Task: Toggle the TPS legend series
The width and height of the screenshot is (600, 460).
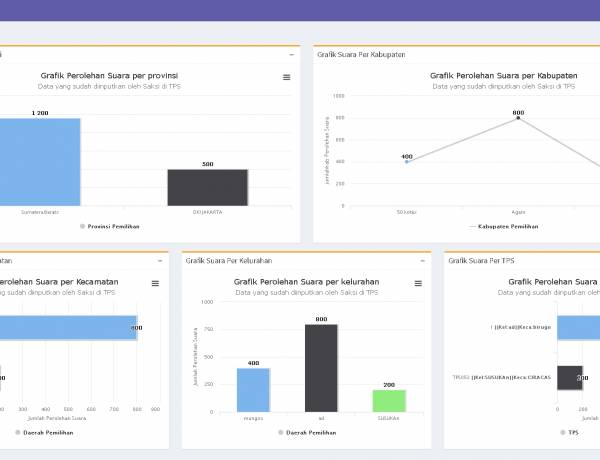Action: (x=572, y=432)
